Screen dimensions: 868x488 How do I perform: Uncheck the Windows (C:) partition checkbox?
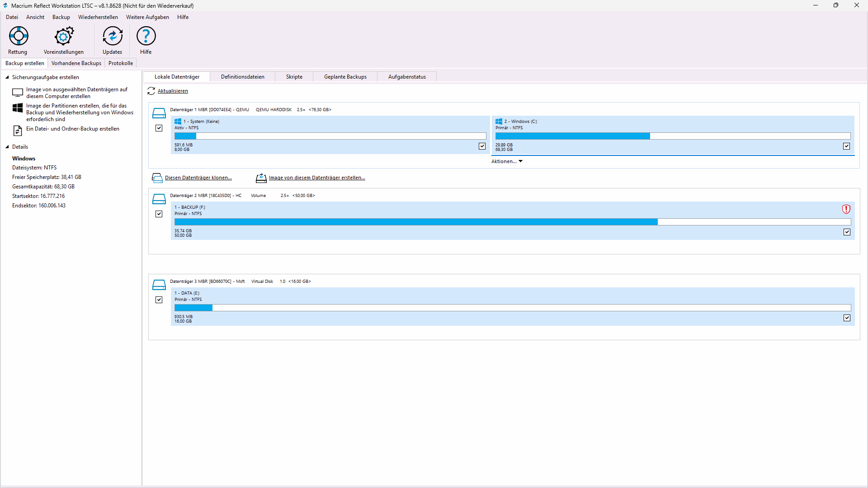pyautogui.click(x=847, y=146)
